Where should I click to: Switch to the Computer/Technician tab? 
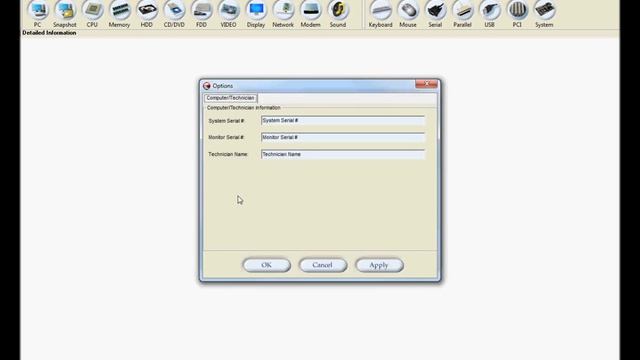(230, 98)
